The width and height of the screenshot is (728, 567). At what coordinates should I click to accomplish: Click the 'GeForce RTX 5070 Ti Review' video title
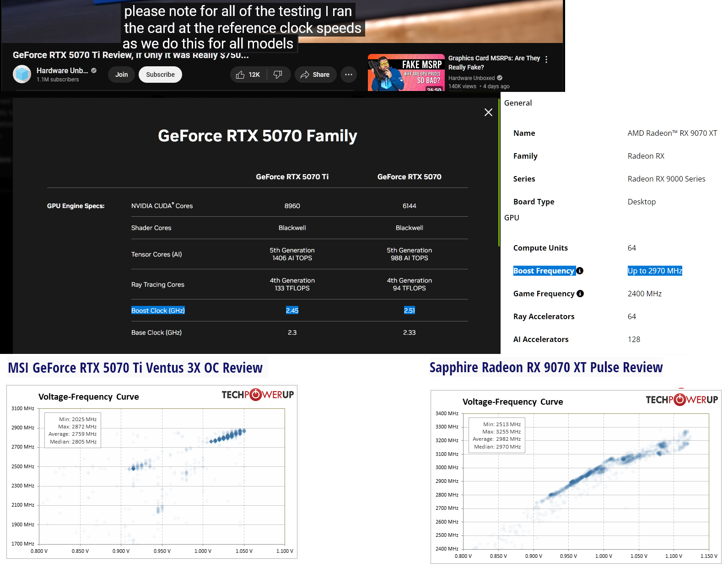tap(131, 55)
